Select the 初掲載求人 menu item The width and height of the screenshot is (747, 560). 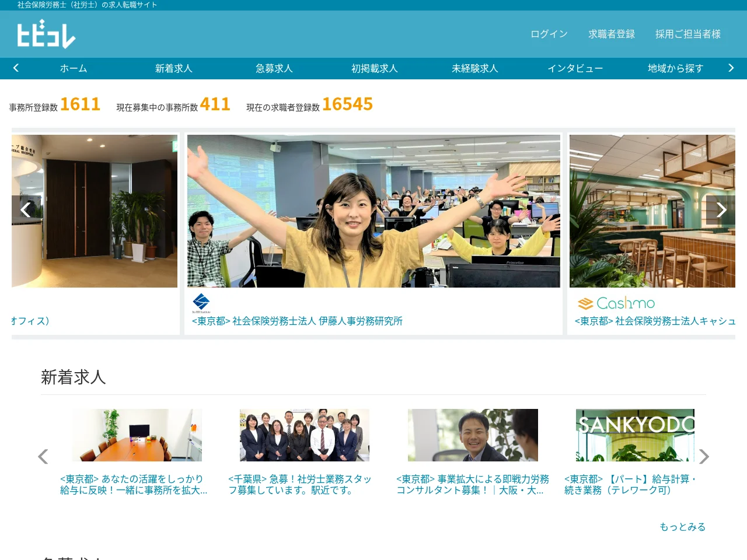375,68
